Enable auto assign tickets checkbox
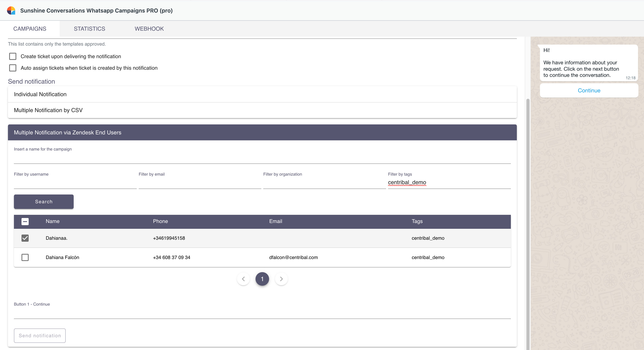This screenshot has width=644, height=350. pyautogui.click(x=13, y=68)
